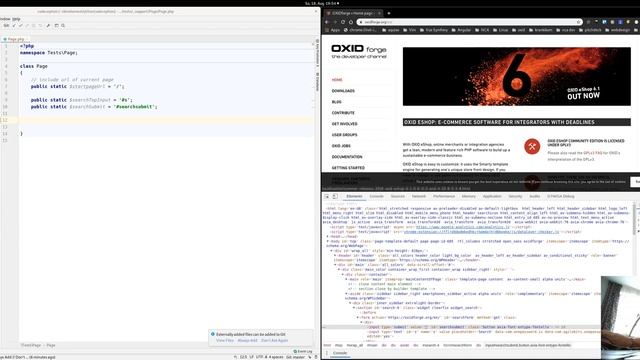
Task: Click View Files in the Git notification
Action: (225, 340)
